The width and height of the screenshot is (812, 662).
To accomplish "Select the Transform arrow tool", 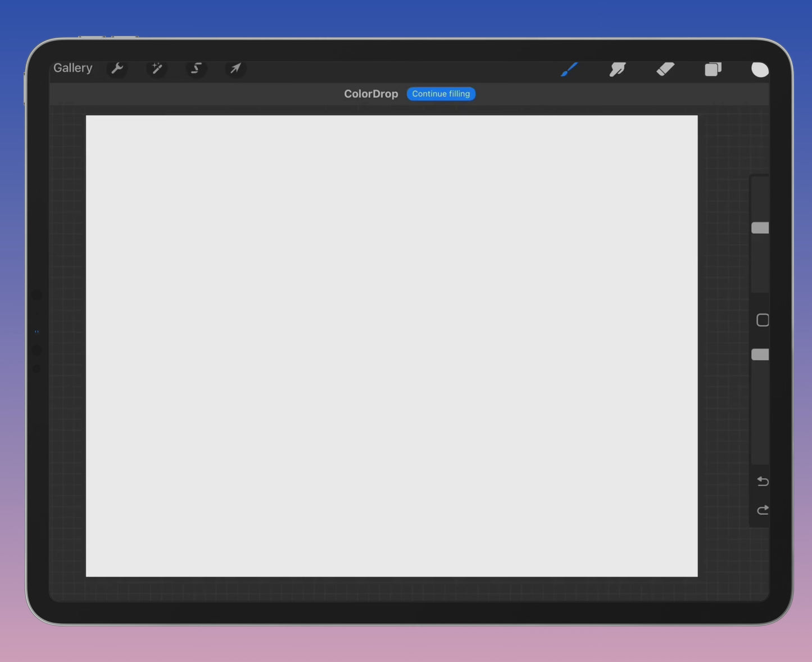I will (x=235, y=68).
